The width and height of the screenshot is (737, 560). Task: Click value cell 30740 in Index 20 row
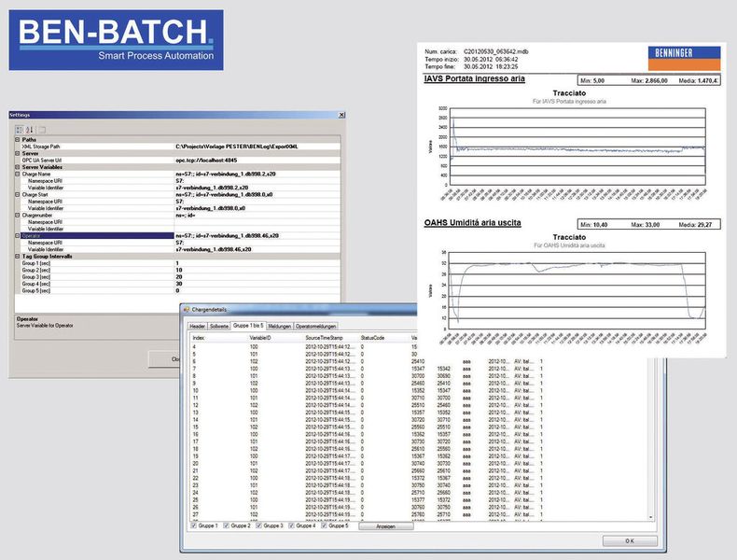click(418, 463)
